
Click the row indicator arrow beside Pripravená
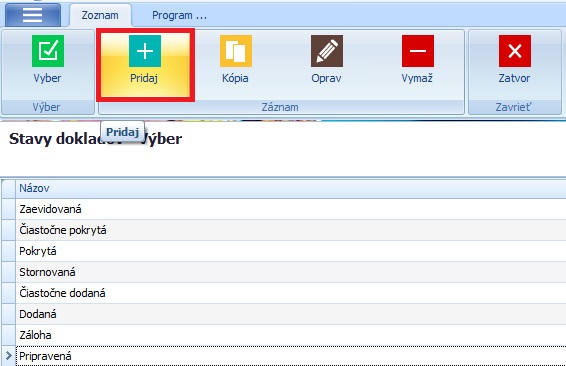point(9,356)
